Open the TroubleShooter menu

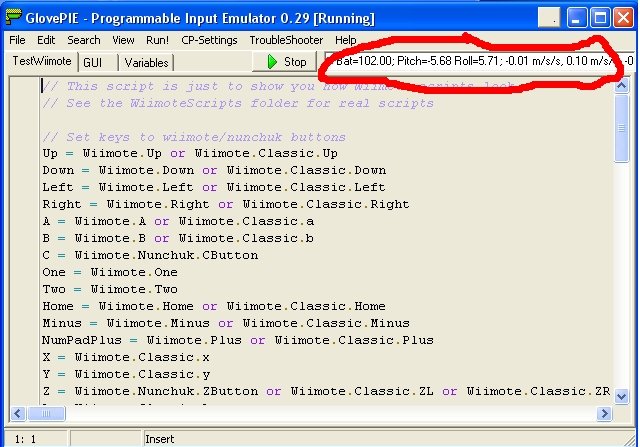pos(286,40)
